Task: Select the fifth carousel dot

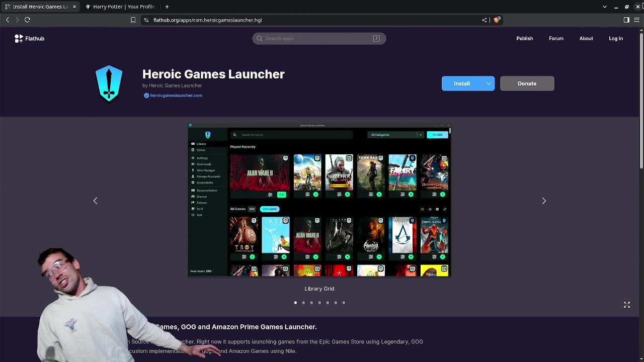Action: coord(328,303)
